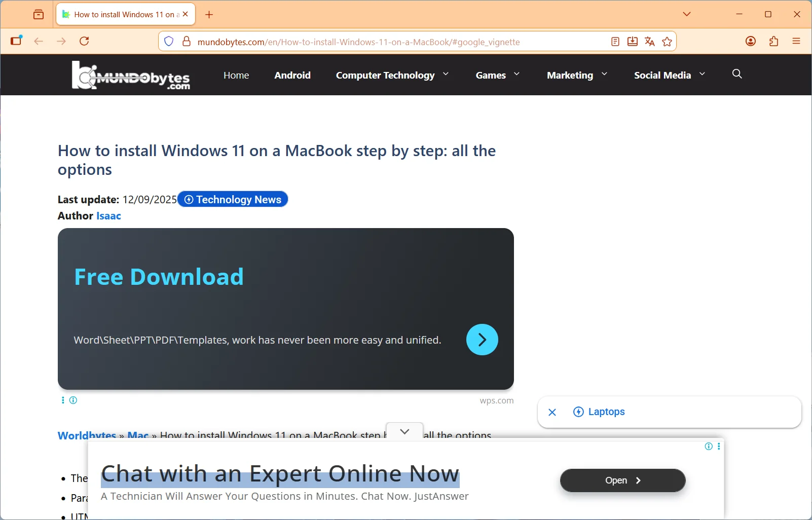Click Open on the JustAnswer chat ad

tap(622, 480)
